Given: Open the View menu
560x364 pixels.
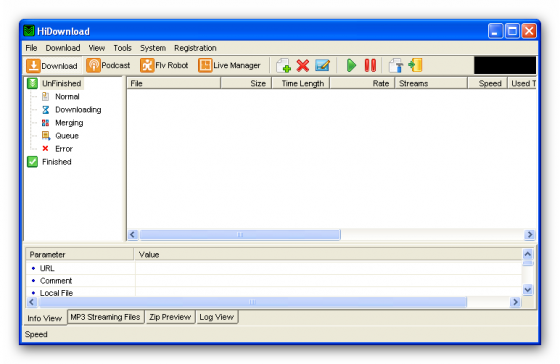Looking at the screenshot, I should click(96, 48).
